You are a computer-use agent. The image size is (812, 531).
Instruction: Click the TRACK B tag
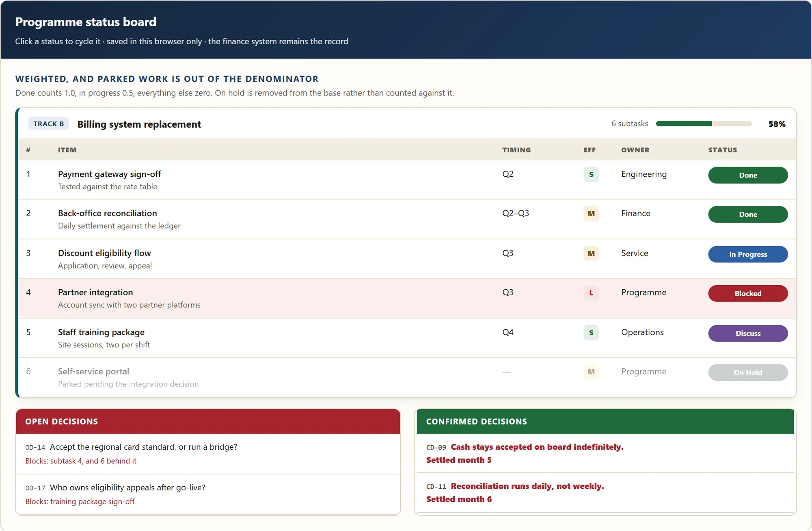[48, 124]
